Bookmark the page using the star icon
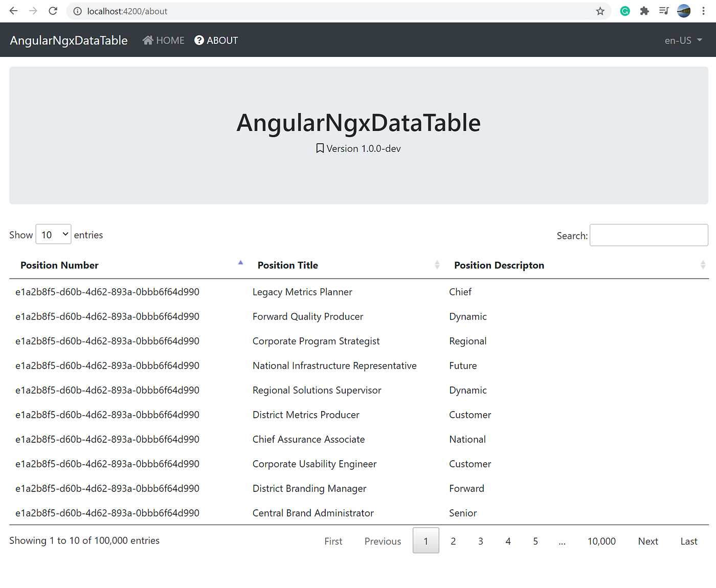 click(x=599, y=11)
